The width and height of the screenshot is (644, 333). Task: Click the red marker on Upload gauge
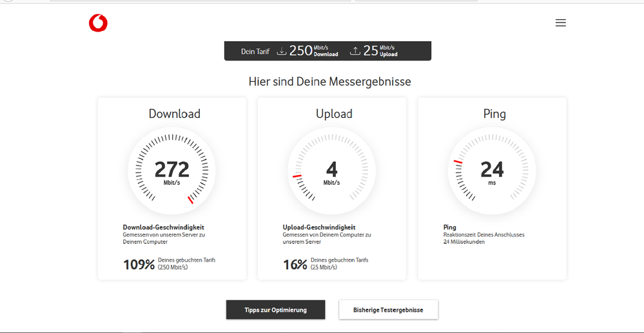297,176
